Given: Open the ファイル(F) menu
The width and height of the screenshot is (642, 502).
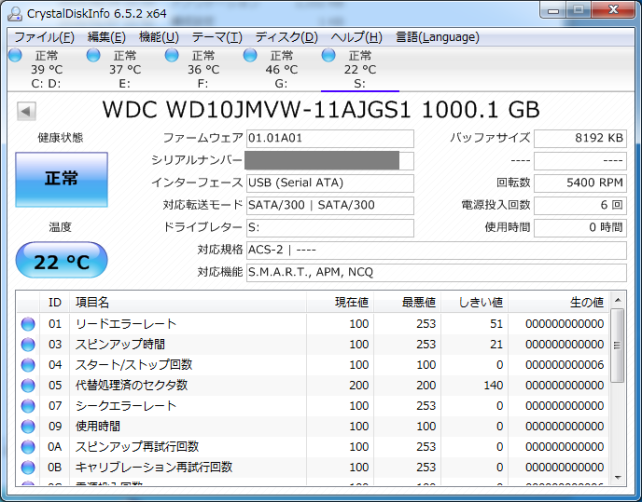Looking at the screenshot, I should (43, 37).
